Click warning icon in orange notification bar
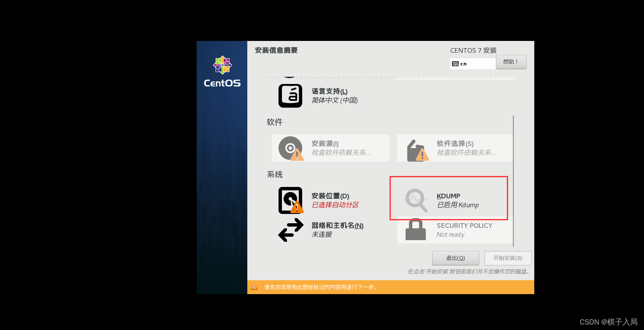Viewport: 644px width, 330px height. [x=254, y=287]
